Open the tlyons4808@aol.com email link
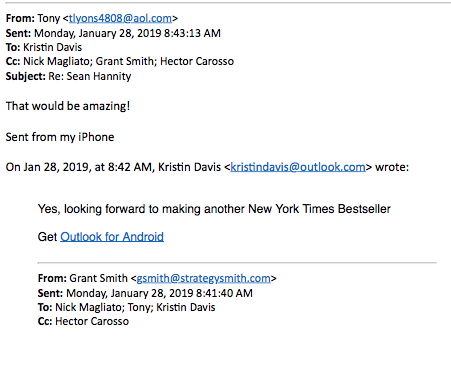Viewport: 451px width, 368px height. pyautogui.click(x=120, y=18)
